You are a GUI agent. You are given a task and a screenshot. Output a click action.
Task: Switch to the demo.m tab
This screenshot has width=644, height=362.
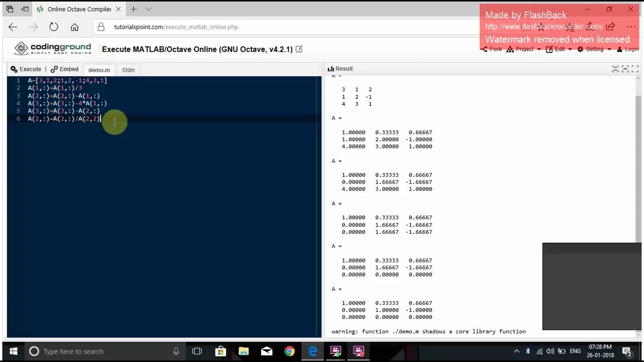pos(99,70)
